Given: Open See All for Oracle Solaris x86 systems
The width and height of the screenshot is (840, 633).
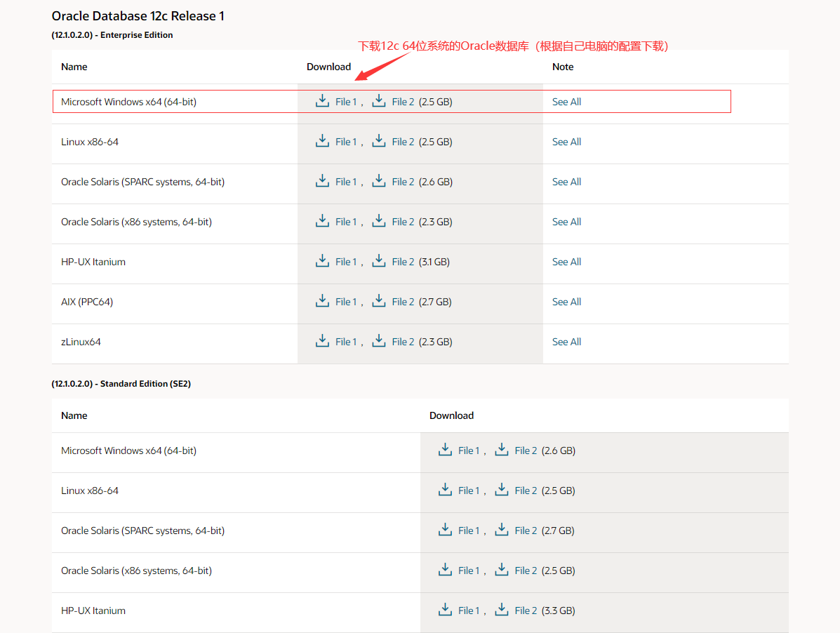Looking at the screenshot, I should coord(566,222).
